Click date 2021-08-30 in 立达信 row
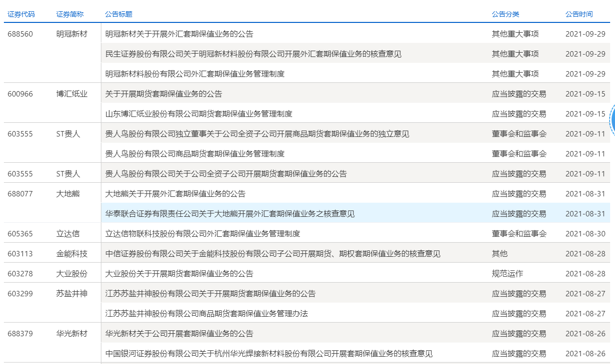The width and height of the screenshot is (615, 364). click(x=585, y=234)
